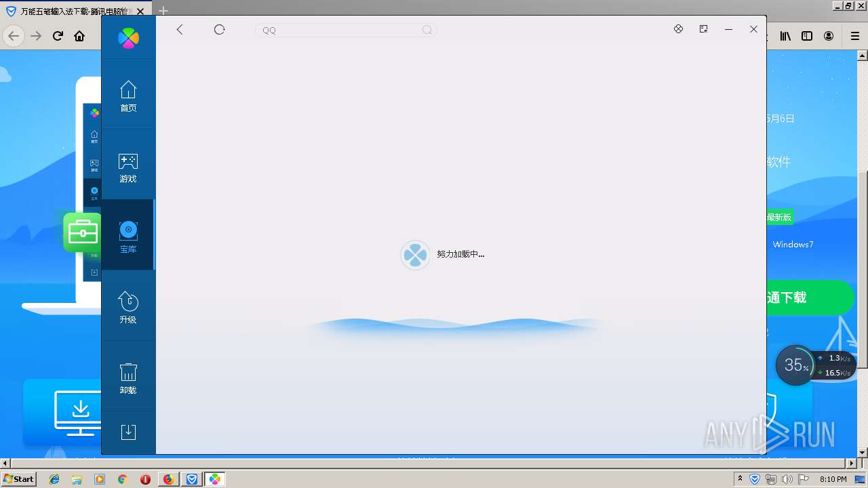Viewport: 868px width, 488px height.
Task: Open the 升级 upgrade section
Action: tap(128, 308)
